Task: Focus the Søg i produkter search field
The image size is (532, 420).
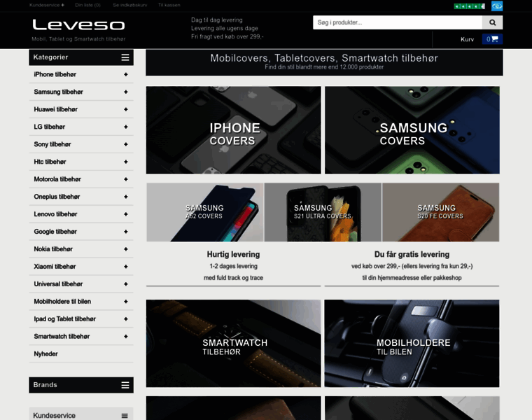Action: (398, 22)
